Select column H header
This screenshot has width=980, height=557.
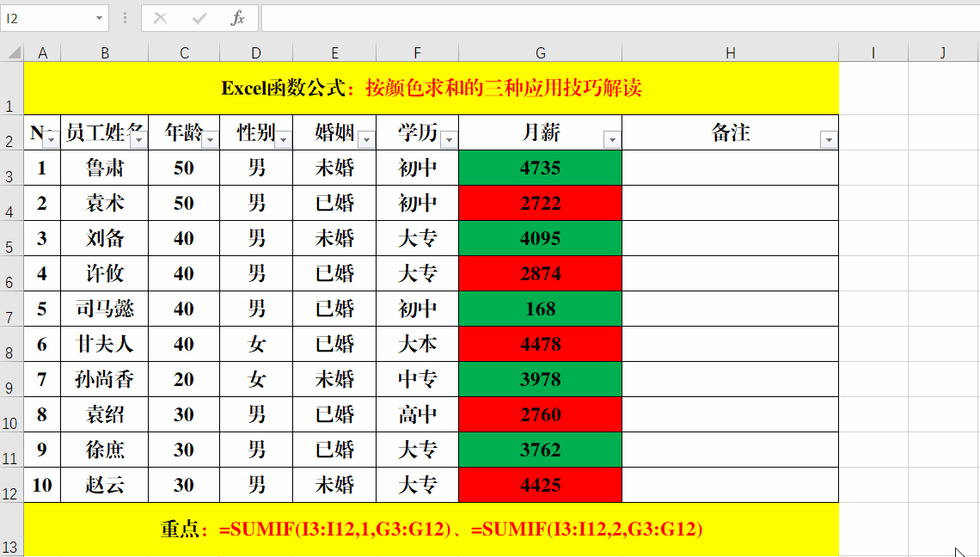[730, 53]
